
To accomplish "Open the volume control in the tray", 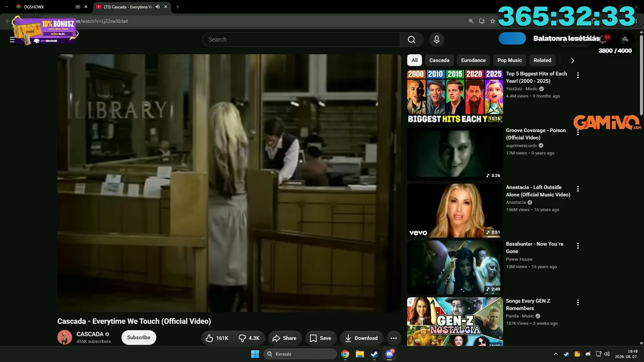I will (x=607, y=354).
